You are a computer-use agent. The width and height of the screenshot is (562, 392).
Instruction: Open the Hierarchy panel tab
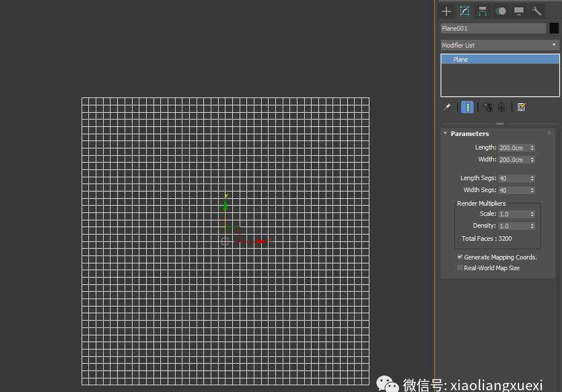(x=483, y=11)
